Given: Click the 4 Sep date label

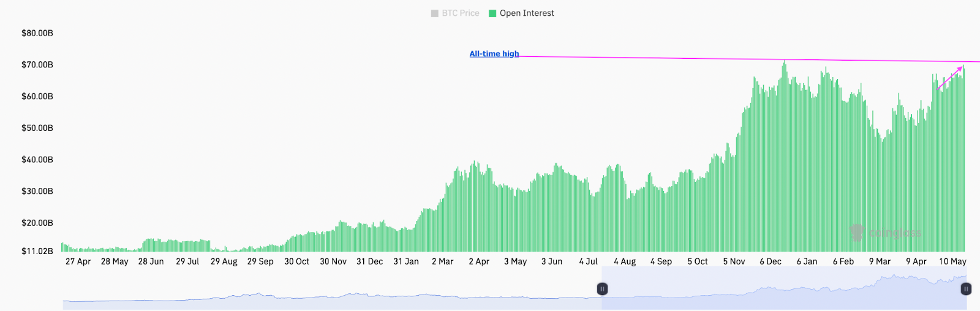Looking at the screenshot, I should (661, 261).
